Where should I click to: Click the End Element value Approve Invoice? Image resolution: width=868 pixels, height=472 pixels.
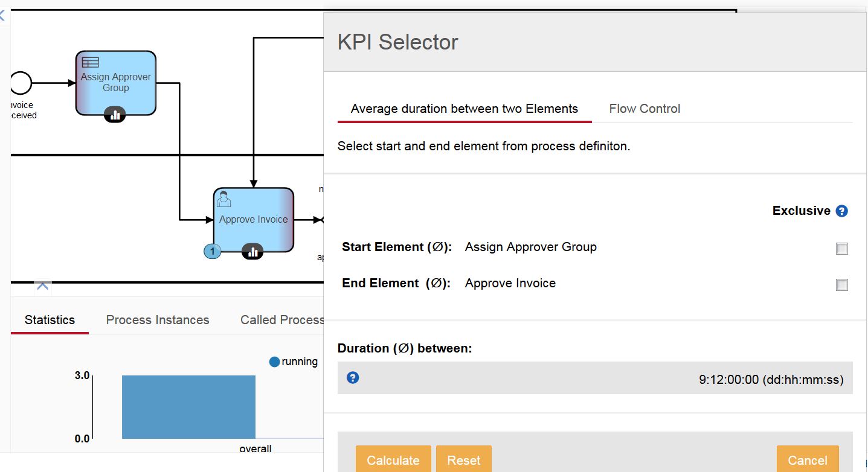(510, 283)
